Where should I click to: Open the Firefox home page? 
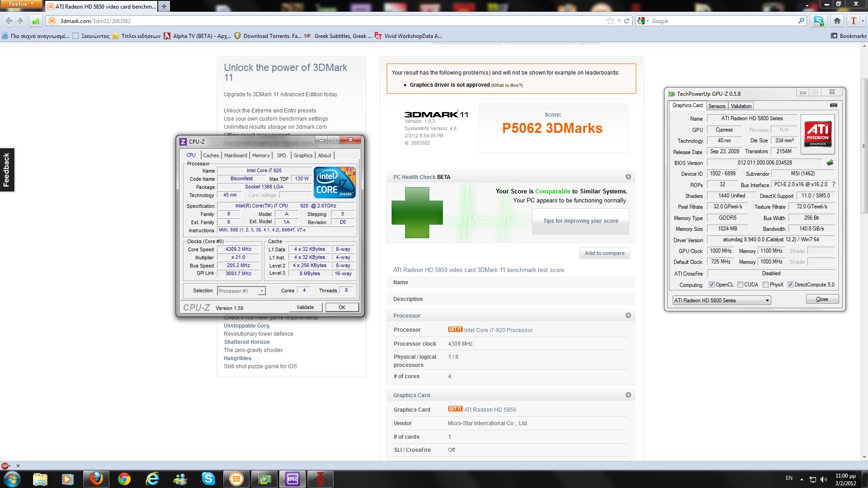click(x=837, y=21)
